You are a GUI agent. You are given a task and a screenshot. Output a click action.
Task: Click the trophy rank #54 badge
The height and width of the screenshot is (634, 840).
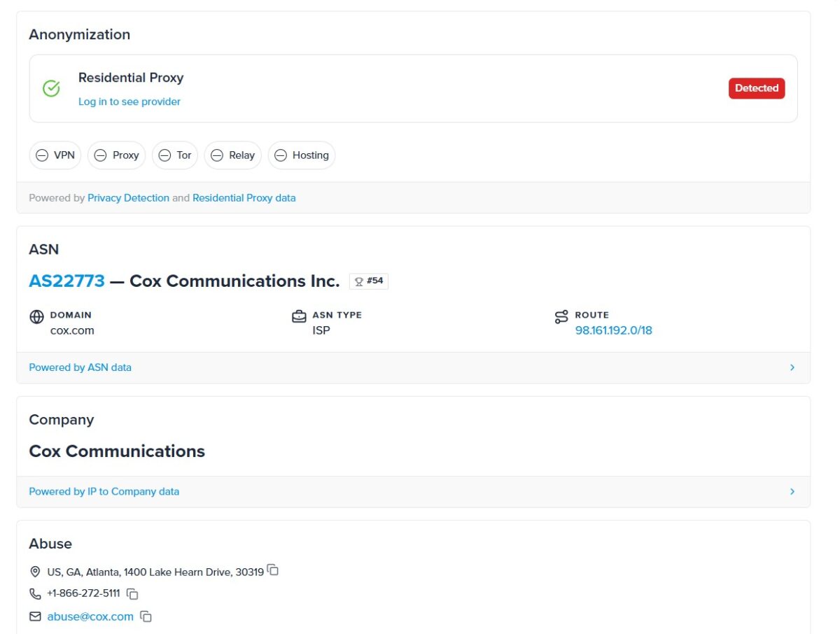point(369,281)
